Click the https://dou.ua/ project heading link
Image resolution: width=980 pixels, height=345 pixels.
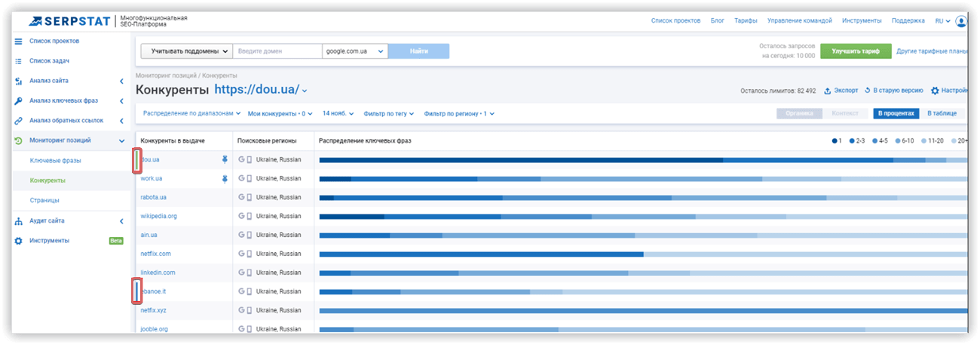(x=256, y=90)
